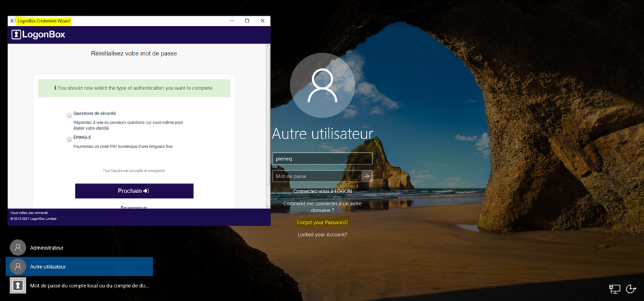
Task: Select the 'Questions de sécurité' radio option
Action: (69, 115)
